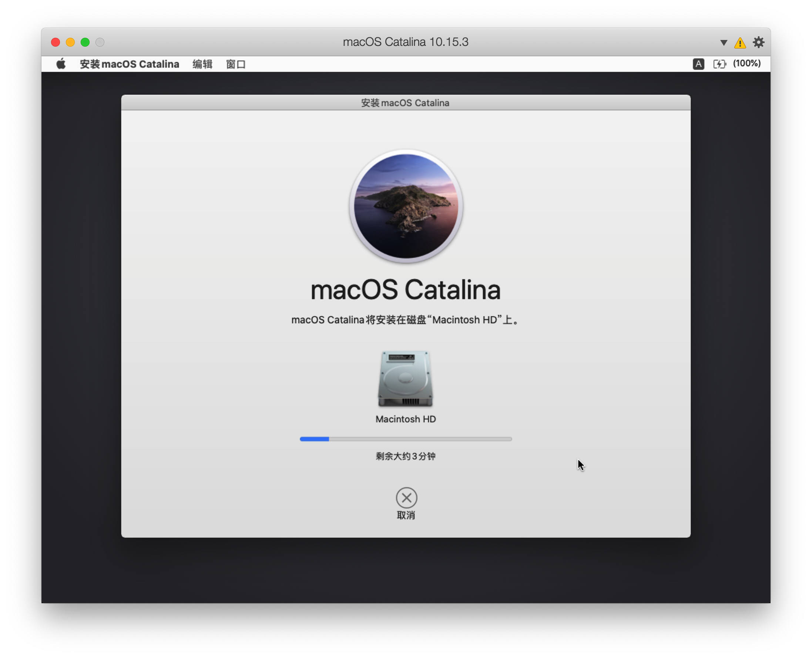Click the circular X cancel icon

(x=406, y=498)
